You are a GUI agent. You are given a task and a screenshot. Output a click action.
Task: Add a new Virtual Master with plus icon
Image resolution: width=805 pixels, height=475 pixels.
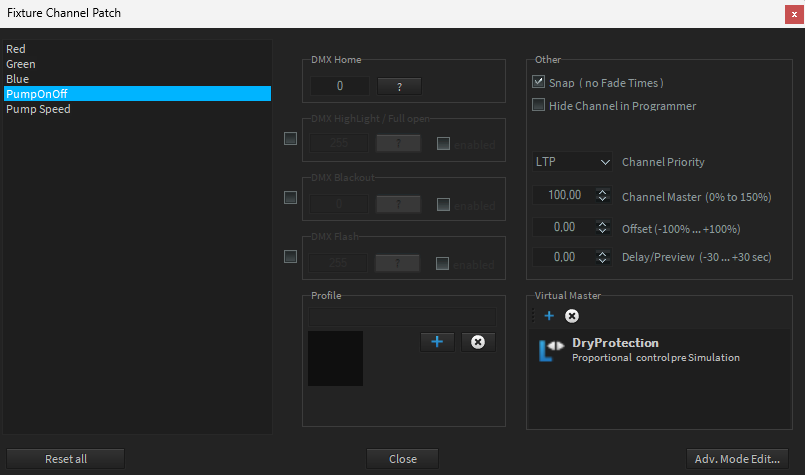coord(549,316)
